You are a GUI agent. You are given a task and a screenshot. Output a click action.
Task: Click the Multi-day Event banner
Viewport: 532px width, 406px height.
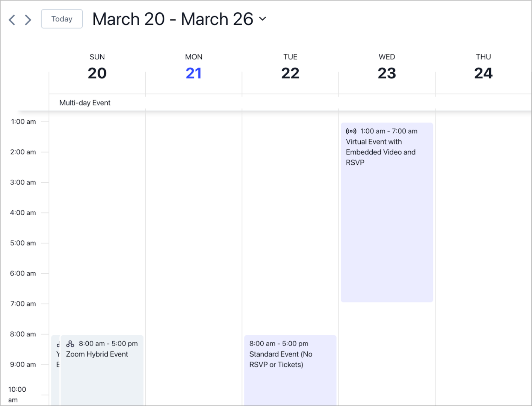(x=85, y=102)
